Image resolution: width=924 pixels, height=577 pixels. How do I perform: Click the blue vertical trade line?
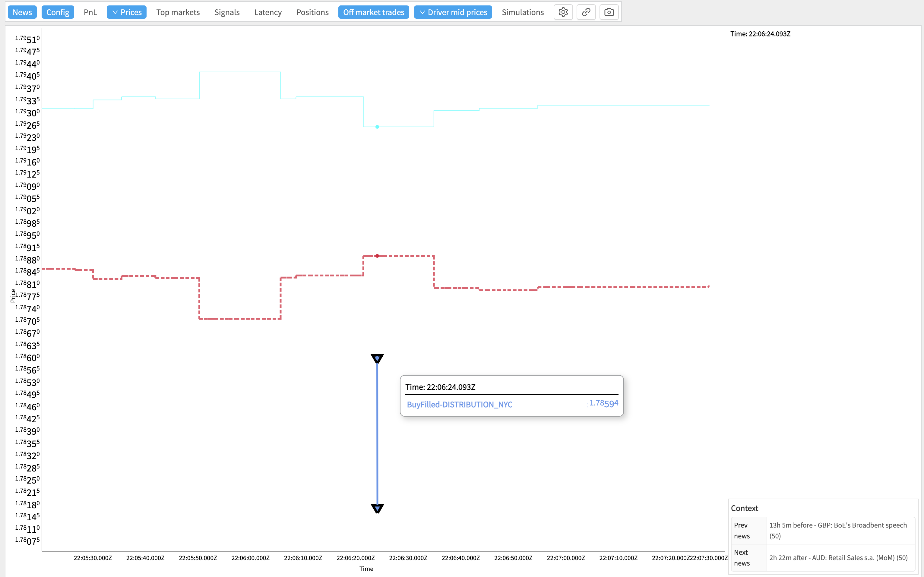[x=377, y=434]
